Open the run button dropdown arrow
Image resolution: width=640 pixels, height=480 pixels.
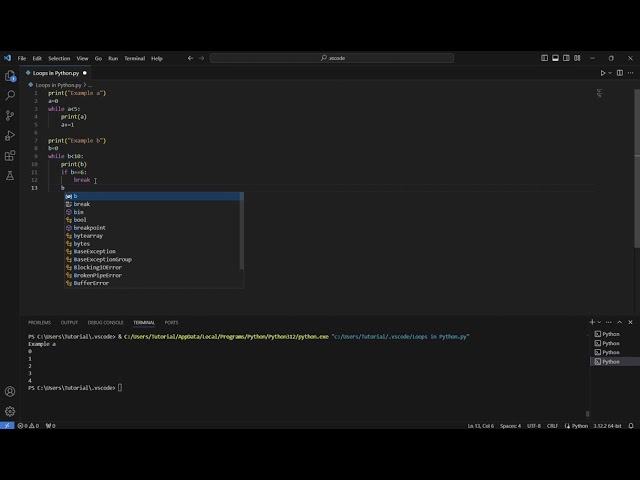tap(610, 73)
